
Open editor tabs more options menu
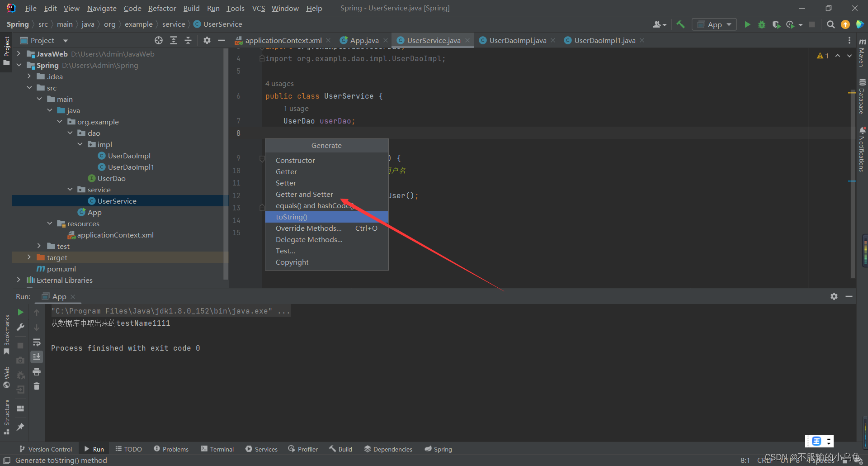point(849,40)
